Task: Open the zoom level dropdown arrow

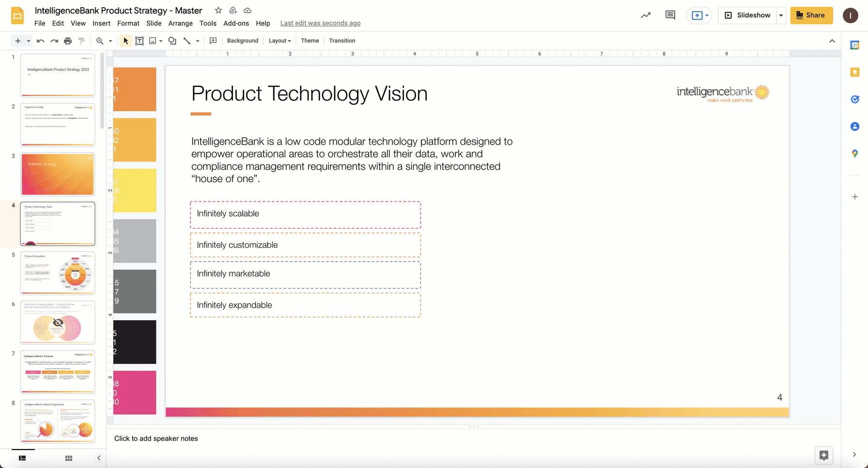Action: click(110, 41)
